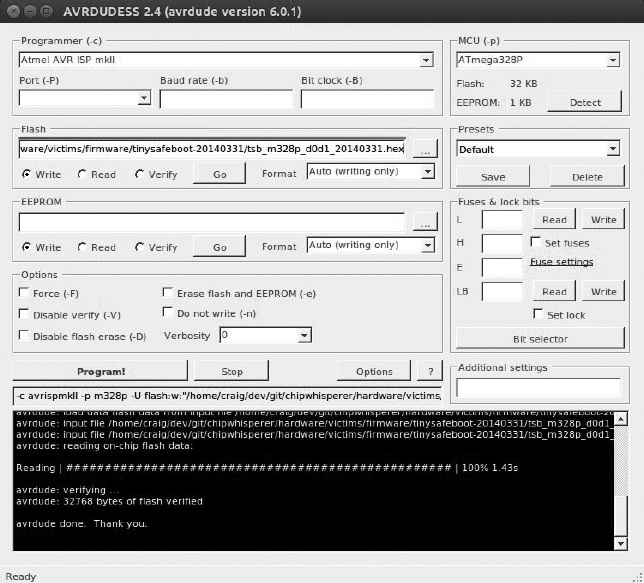The image size is (644, 583).
Task: Read the fuse values
Action: [554, 219]
